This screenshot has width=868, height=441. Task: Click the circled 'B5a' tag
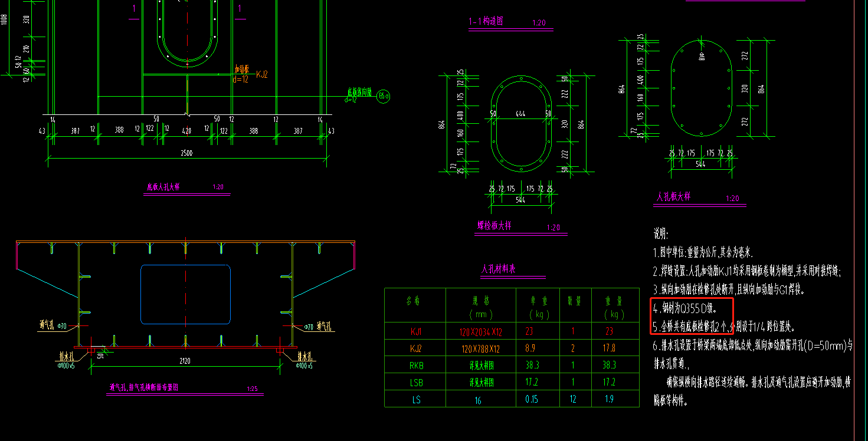point(384,96)
